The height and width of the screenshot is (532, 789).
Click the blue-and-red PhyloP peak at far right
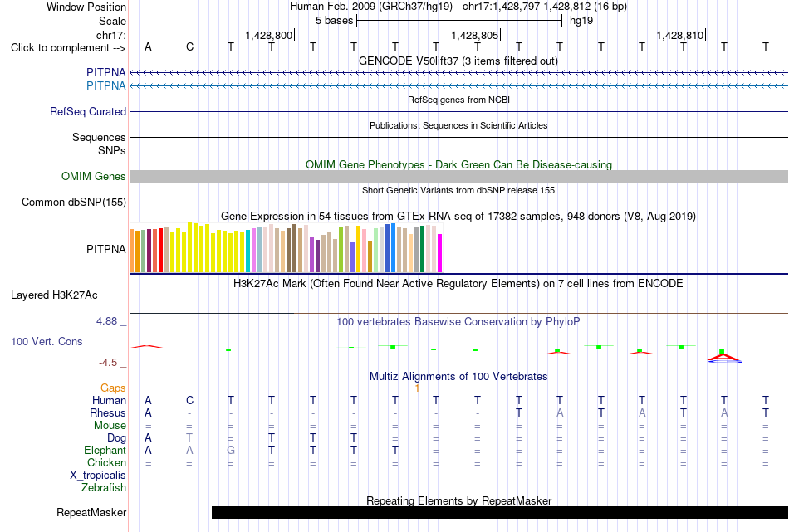click(x=724, y=355)
